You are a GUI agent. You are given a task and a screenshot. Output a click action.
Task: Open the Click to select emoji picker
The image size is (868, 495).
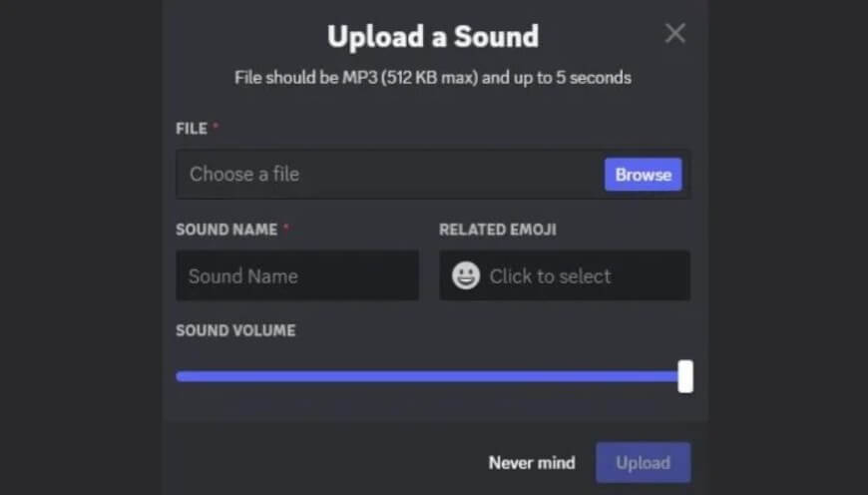pos(565,275)
